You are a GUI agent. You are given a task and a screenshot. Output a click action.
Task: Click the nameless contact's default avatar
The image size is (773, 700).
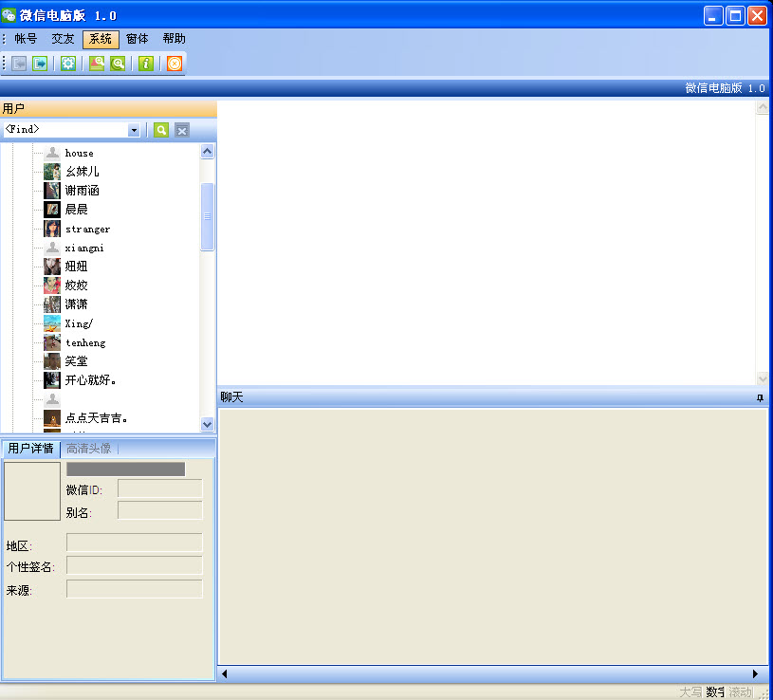pos(52,399)
